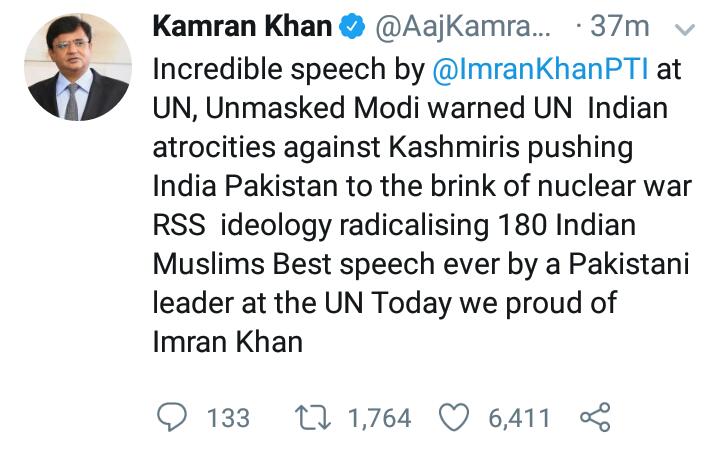
Task: Click the reply speech bubble icon
Action: pyautogui.click(x=172, y=417)
